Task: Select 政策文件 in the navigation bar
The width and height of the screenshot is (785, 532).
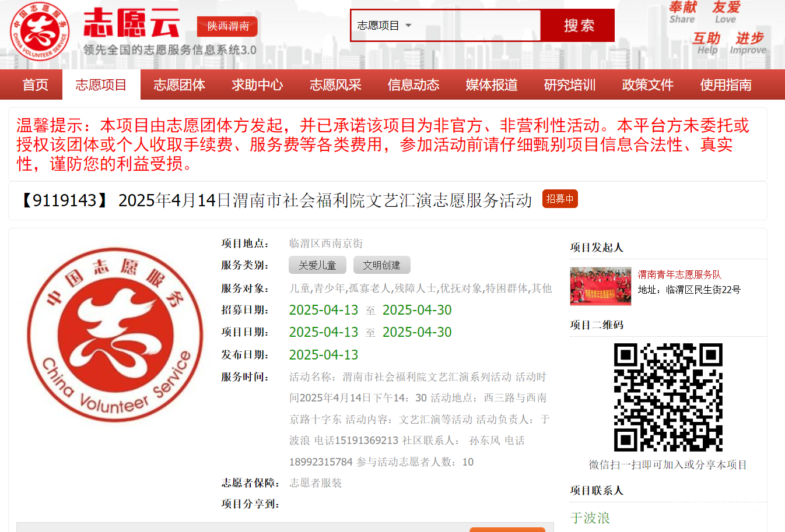Action: click(648, 85)
